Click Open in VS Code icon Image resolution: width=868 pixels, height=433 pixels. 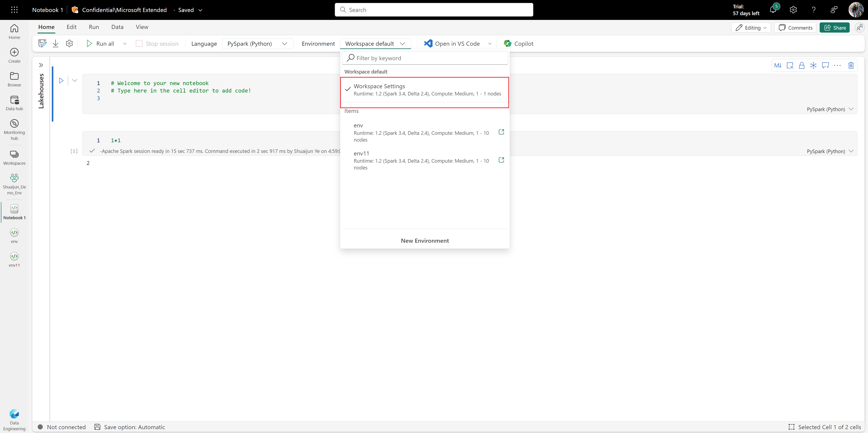pyautogui.click(x=426, y=43)
